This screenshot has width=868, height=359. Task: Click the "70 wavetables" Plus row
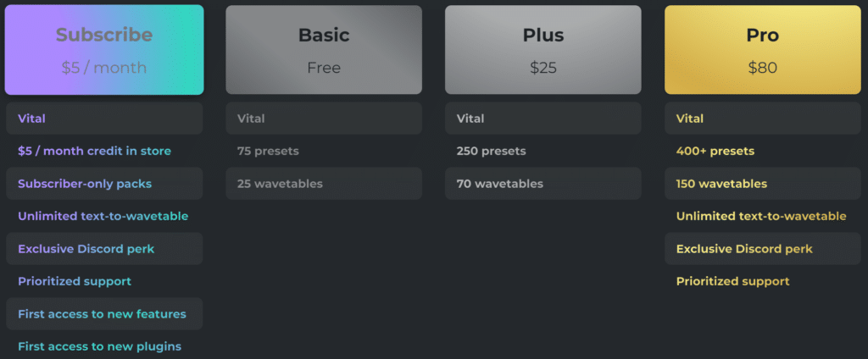(x=543, y=184)
